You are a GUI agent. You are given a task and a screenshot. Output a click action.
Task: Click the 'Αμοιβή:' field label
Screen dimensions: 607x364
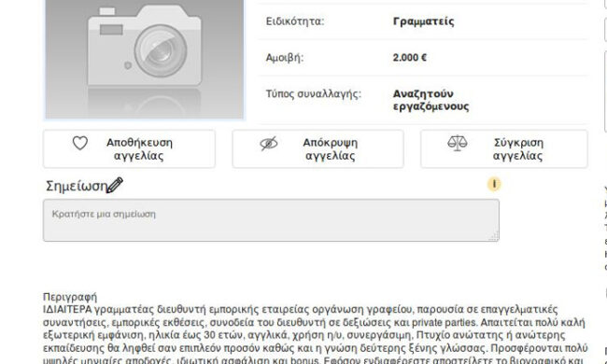[285, 58]
